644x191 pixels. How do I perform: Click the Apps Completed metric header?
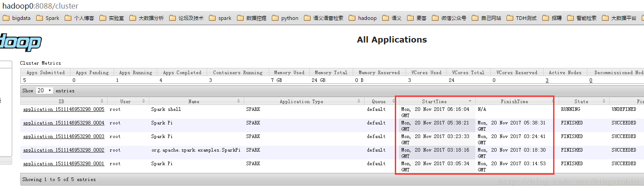[x=182, y=72]
